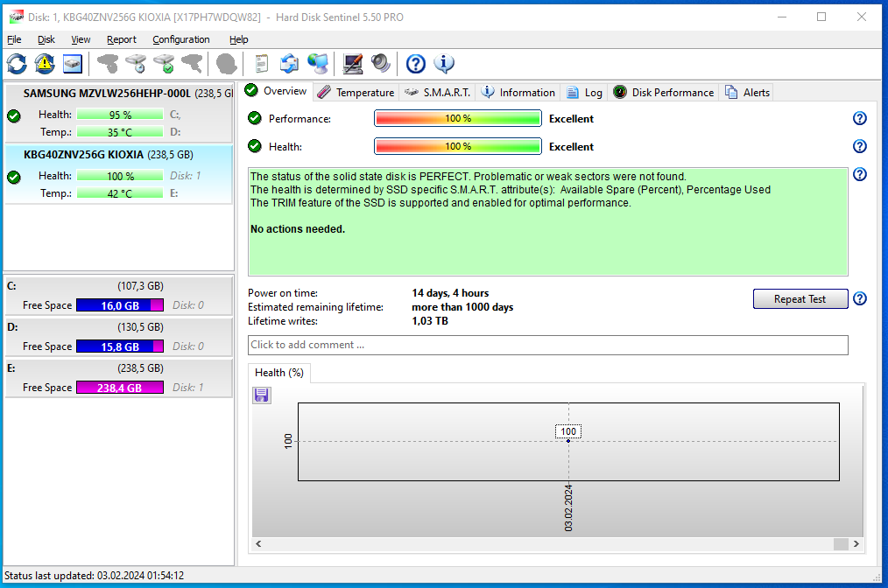Image resolution: width=888 pixels, height=588 pixels.
Task: Click the help icon beside status text box
Action: (860, 174)
